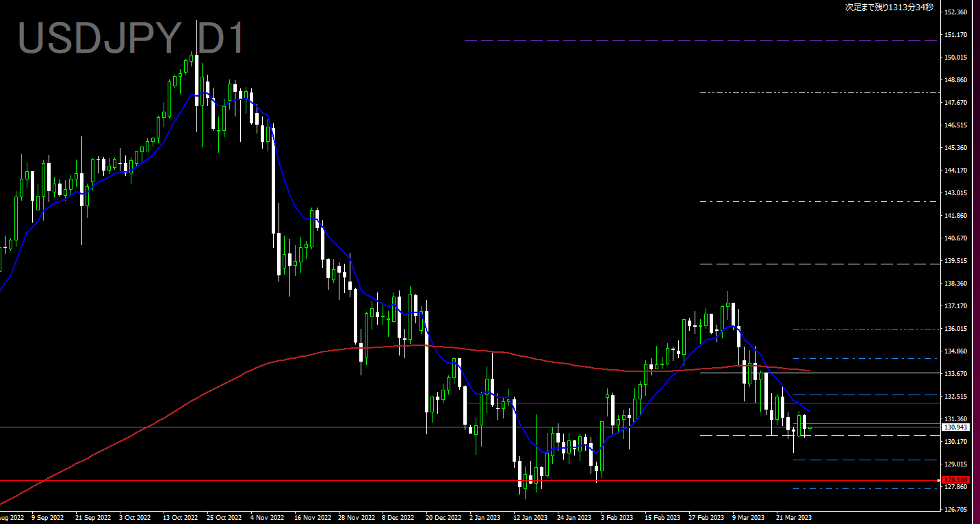Select the red 128.188 price level label
Screen dimensions: 980x524
(955, 480)
